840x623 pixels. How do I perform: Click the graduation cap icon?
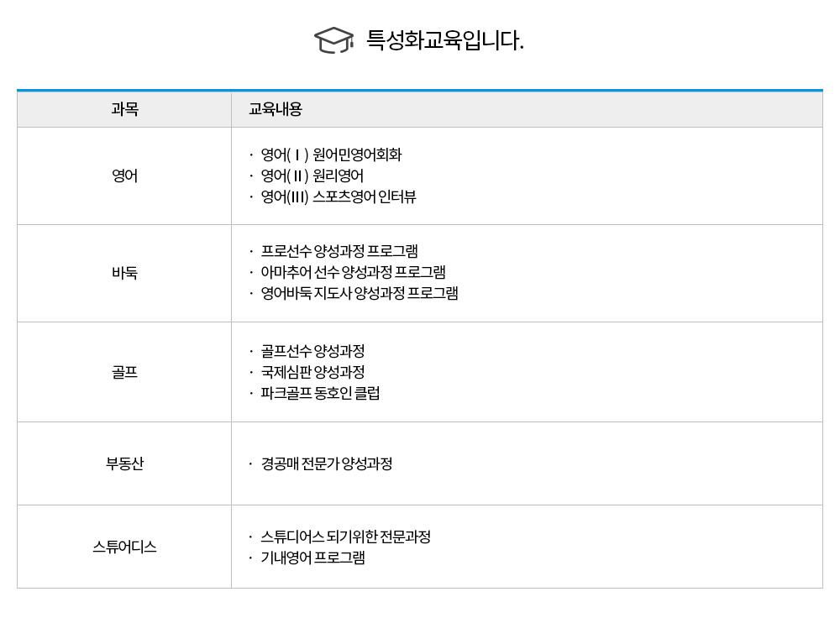click(x=333, y=40)
